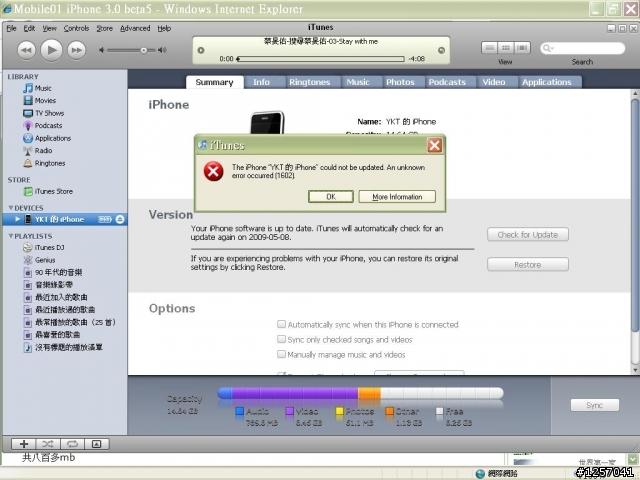This screenshot has height=480, width=640.
Task: Open the Help menu
Action: (164, 28)
